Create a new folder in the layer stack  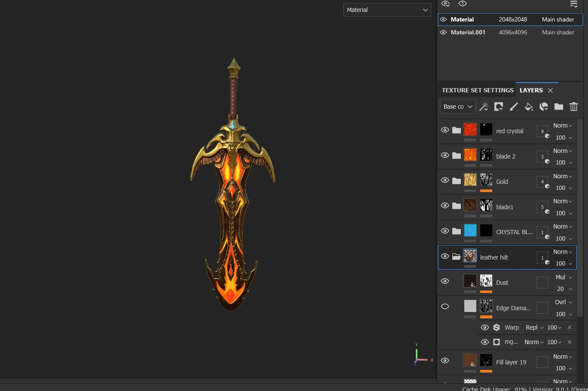tap(558, 107)
